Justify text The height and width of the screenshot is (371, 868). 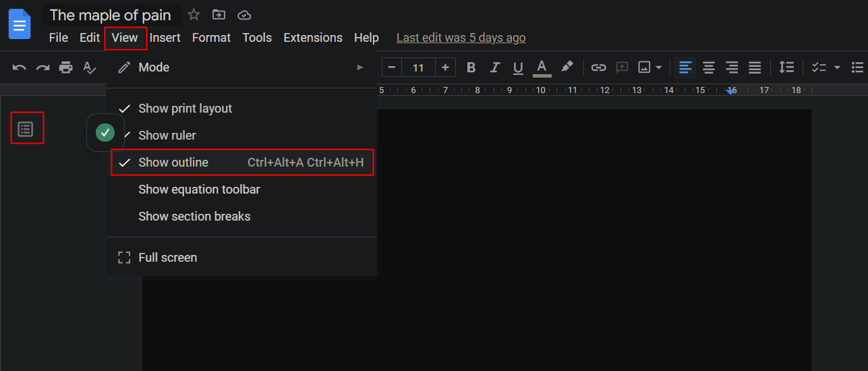(755, 67)
